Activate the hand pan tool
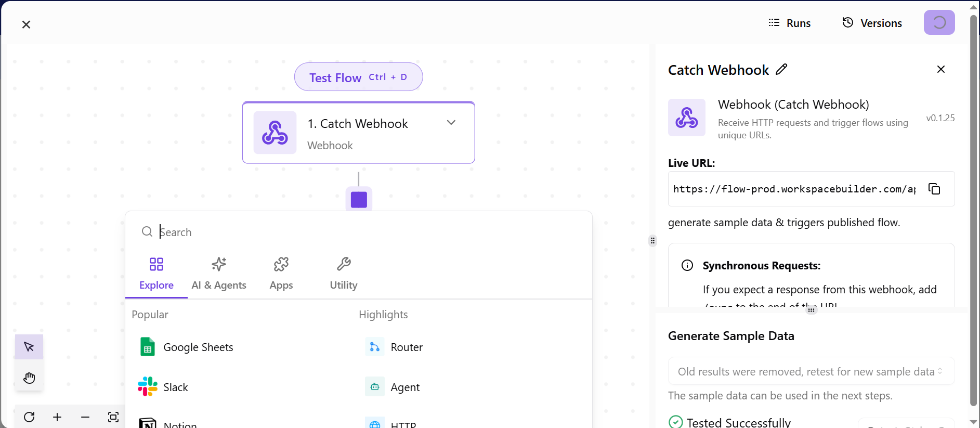 (29, 378)
